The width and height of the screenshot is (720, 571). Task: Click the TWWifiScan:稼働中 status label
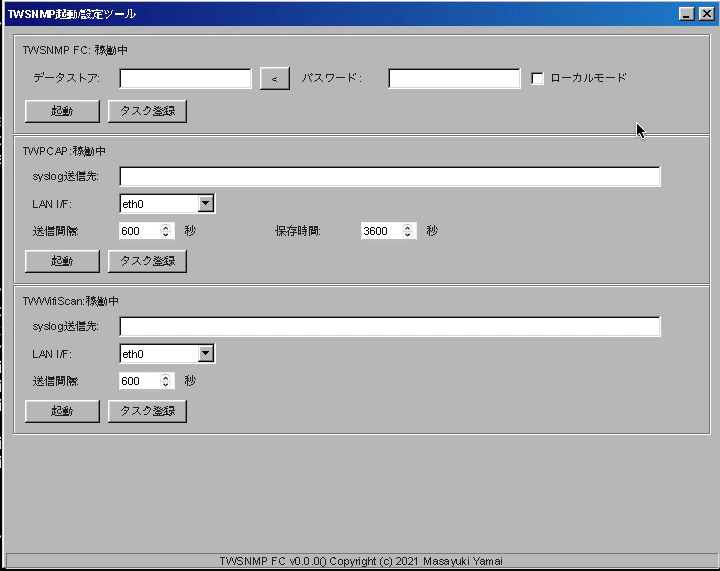coord(71,301)
